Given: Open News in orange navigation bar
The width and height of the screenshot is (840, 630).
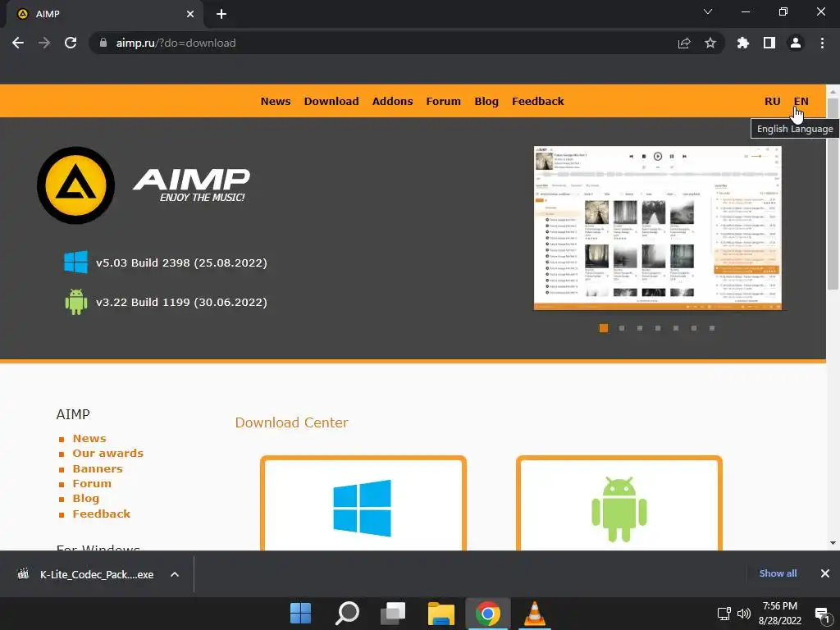Looking at the screenshot, I should pos(276,101).
